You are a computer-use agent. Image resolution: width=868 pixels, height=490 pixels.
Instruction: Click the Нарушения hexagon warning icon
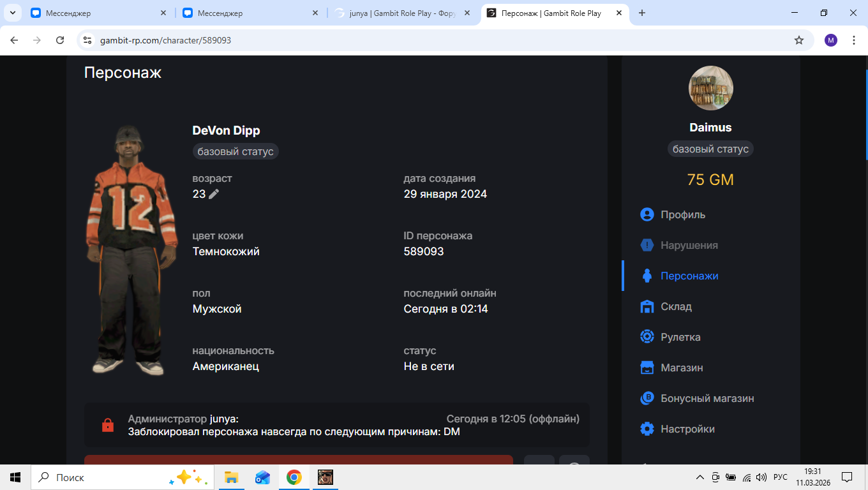pyautogui.click(x=647, y=245)
